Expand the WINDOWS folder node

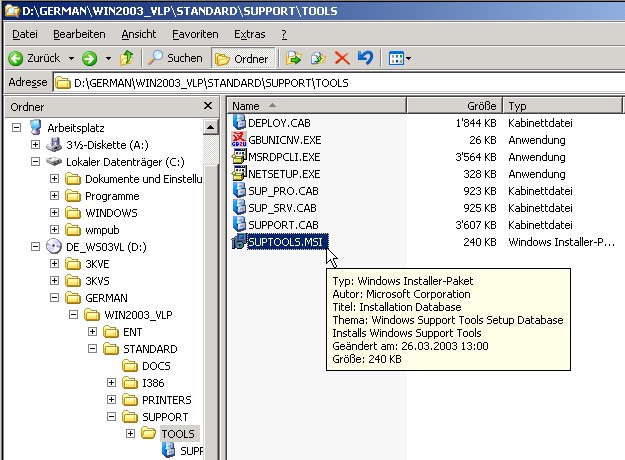[55, 212]
